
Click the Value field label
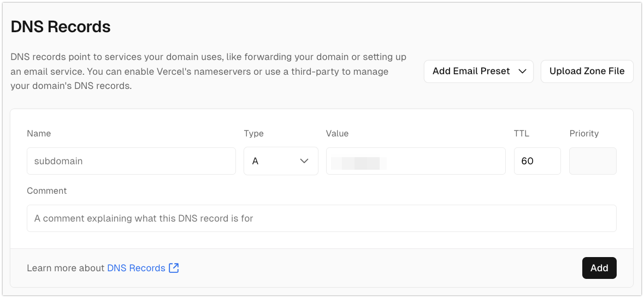click(337, 133)
